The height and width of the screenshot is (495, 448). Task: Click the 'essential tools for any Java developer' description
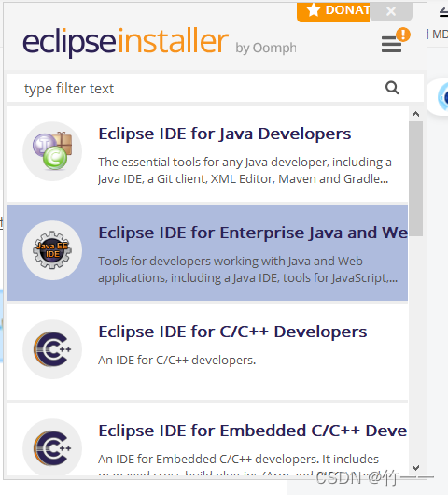pyautogui.click(x=245, y=171)
